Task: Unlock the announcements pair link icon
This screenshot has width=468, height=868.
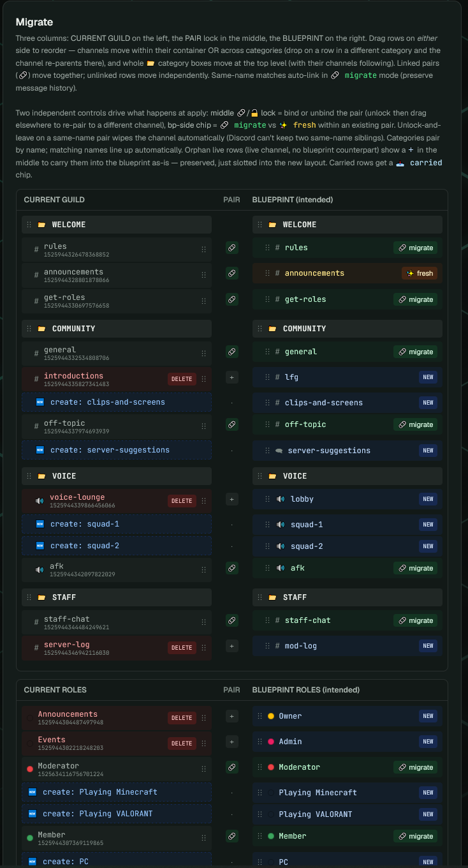Action: click(232, 273)
